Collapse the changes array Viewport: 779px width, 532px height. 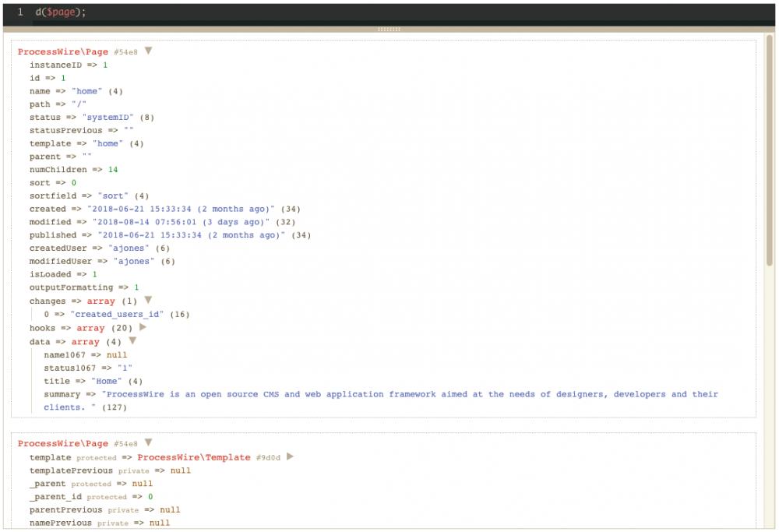click(x=148, y=299)
